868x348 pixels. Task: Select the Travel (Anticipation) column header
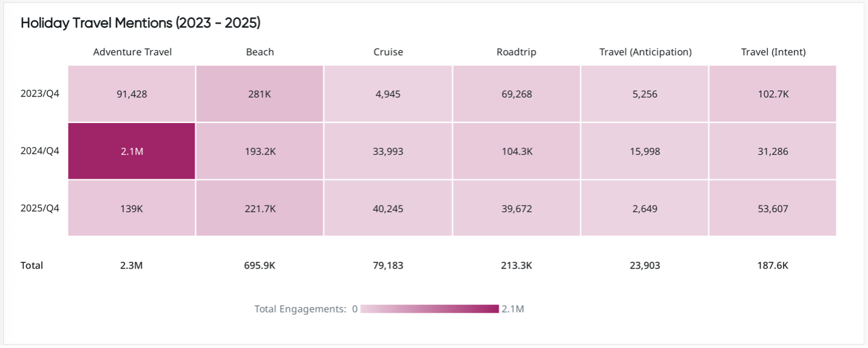pyautogui.click(x=645, y=52)
